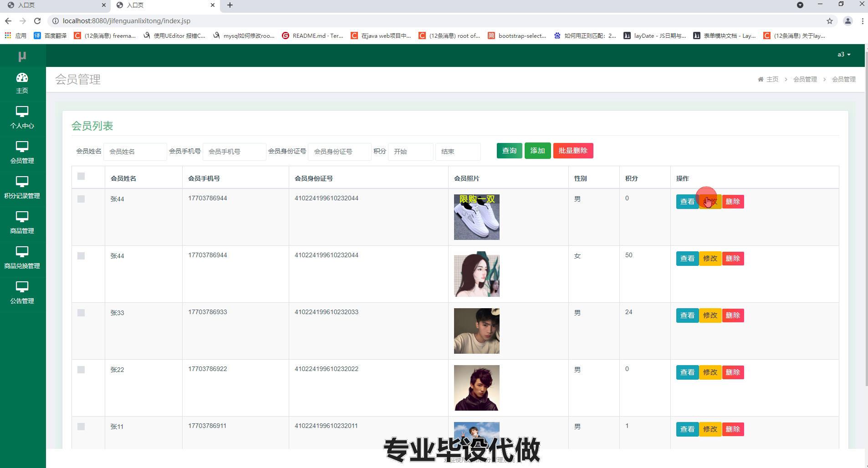The height and width of the screenshot is (468, 868).
Task: Open the Chrome tab search dropdown arrow
Action: (x=800, y=5)
